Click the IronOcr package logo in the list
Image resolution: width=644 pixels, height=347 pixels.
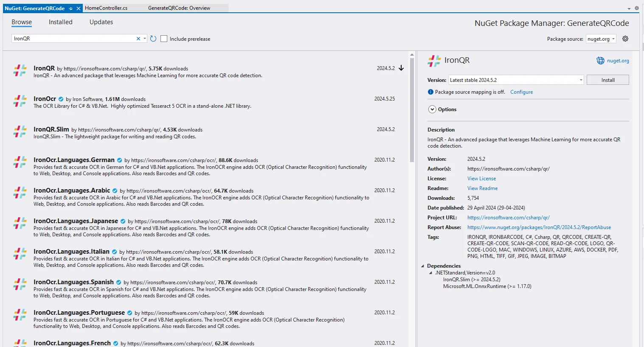(x=20, y=101)
